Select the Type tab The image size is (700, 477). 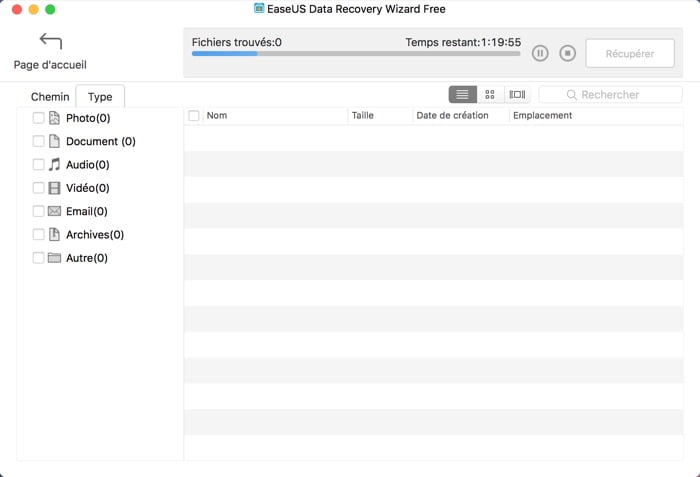[100, 97]
